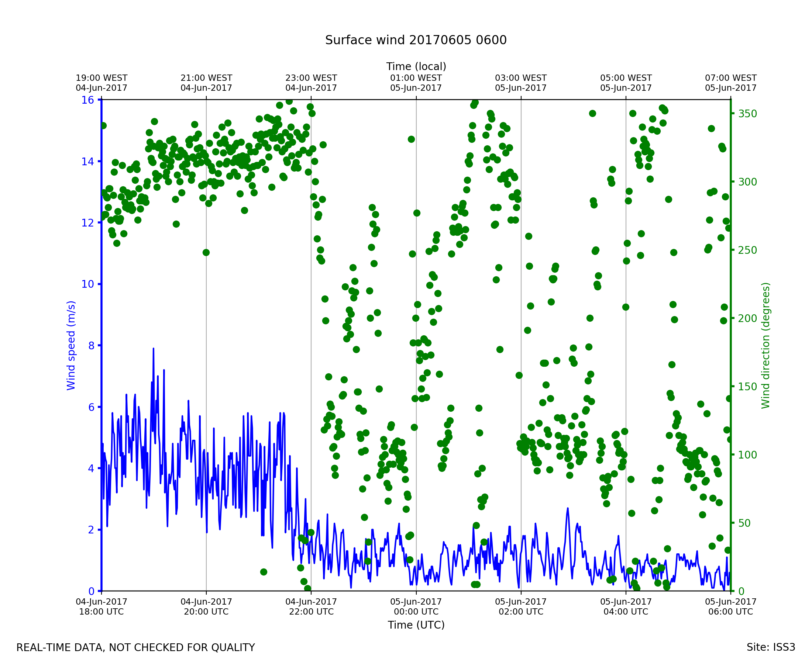Click the Time (local) top axis label
Viewport: 812px width, 664px height.
click(416, 66)
